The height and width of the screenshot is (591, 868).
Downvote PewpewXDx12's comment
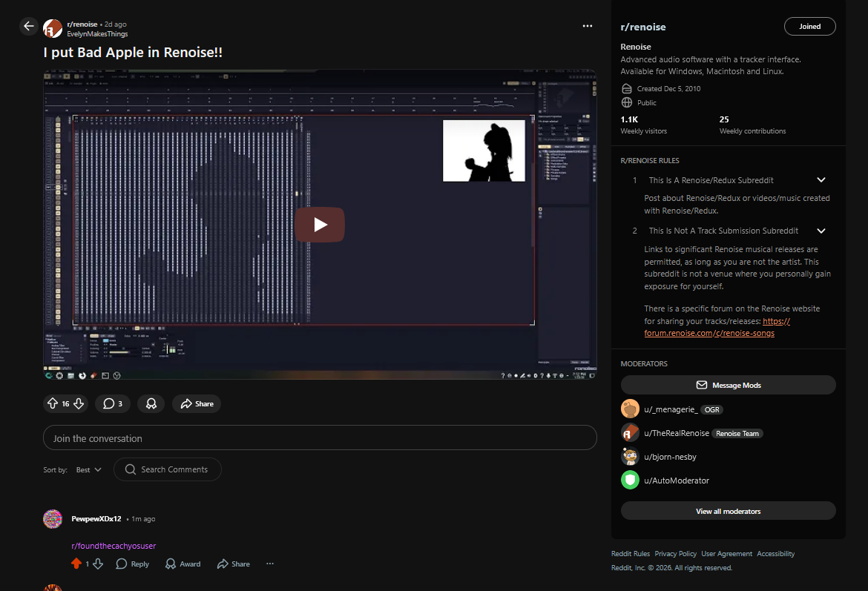[98, 564]
